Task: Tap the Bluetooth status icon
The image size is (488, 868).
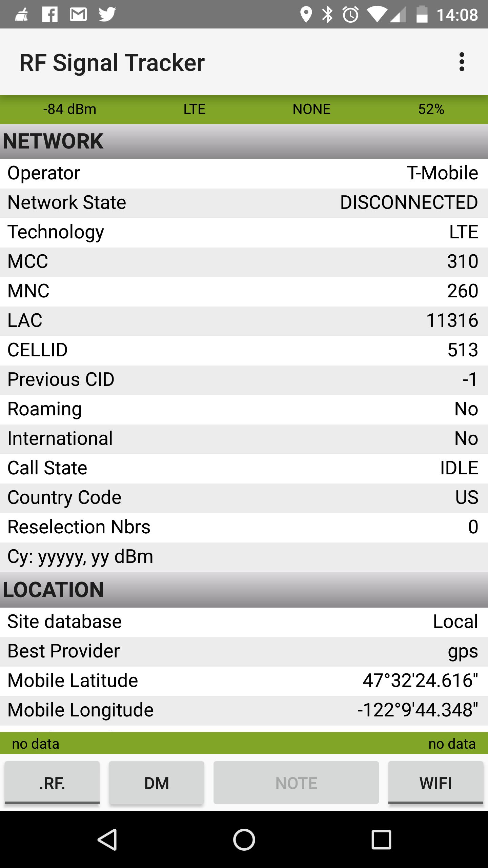Action: pos(327,15)
